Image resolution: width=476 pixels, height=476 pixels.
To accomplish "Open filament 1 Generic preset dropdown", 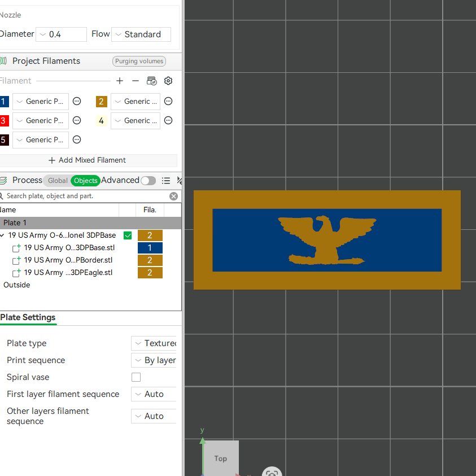I will [41, 102].
